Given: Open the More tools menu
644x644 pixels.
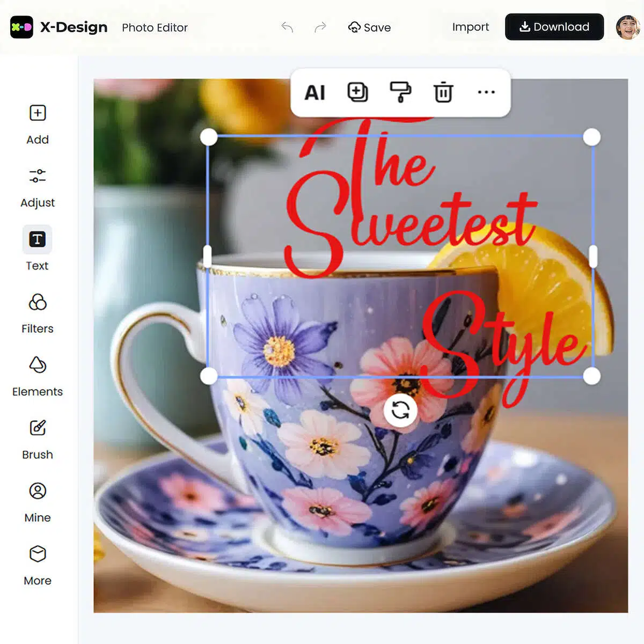Looking at the screenshot, I should coord(38,566).
